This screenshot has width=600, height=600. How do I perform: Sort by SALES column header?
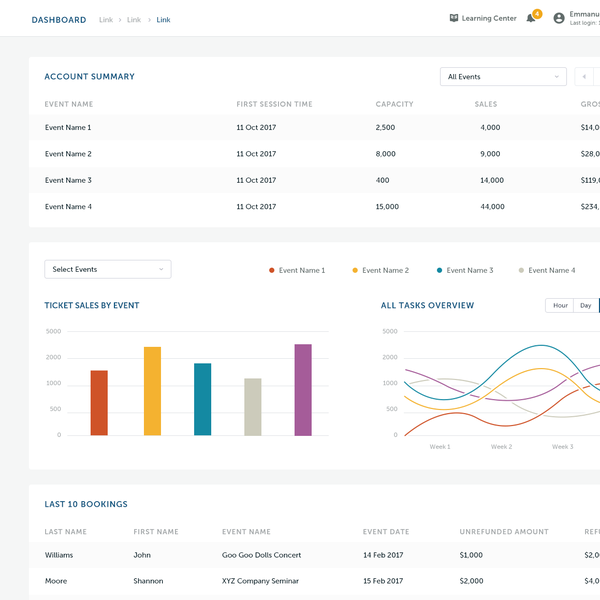click(486, 104)
